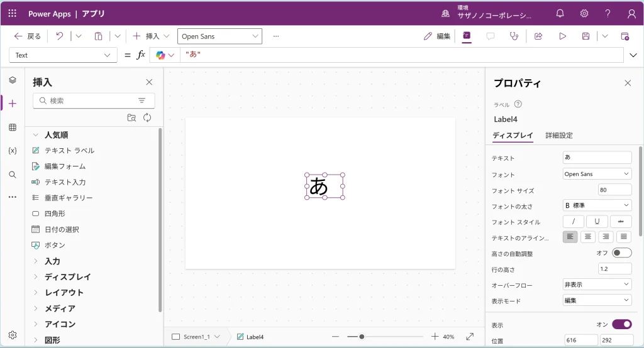The width and height of the screenshot is (644, 348).
Task: Click the Undo arrow icon
Action: tap(59, 36)
